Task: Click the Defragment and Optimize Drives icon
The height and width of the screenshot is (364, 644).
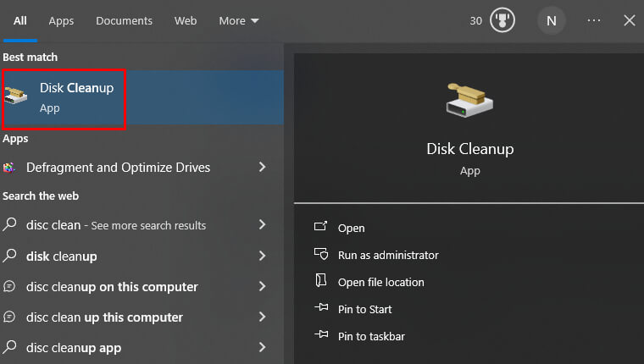Action: pyautogui.click(x=10, y=168)
